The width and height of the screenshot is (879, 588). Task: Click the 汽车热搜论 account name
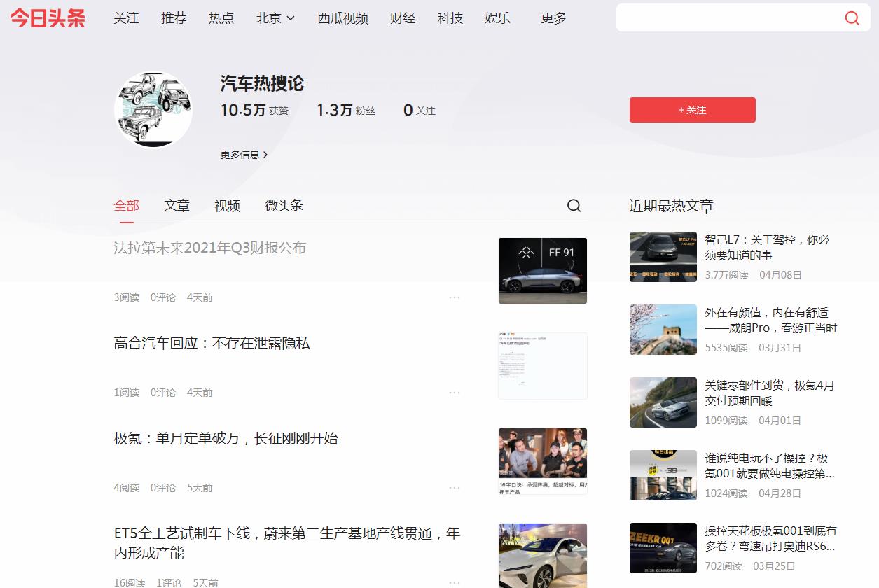click(262, 83)
